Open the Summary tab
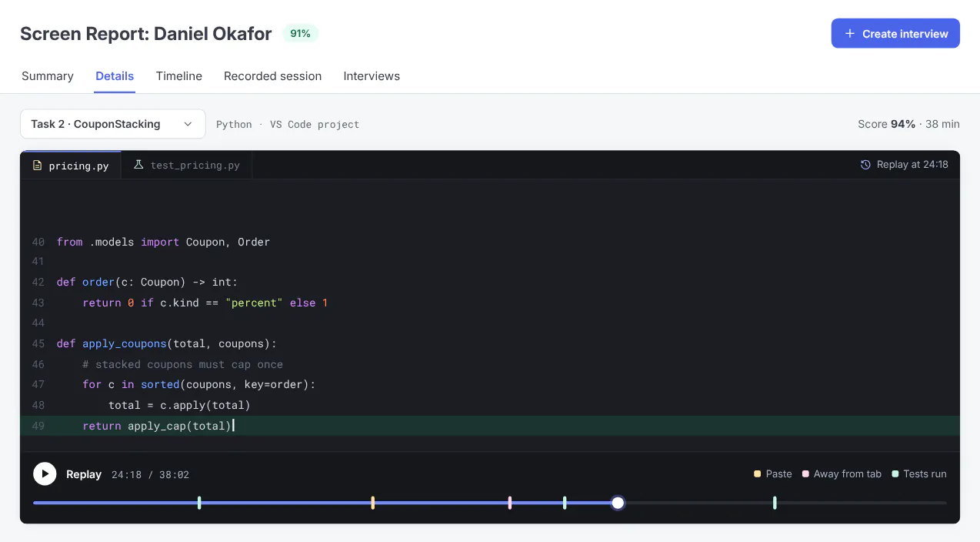 pyautogui.click(x=48, y=76)
